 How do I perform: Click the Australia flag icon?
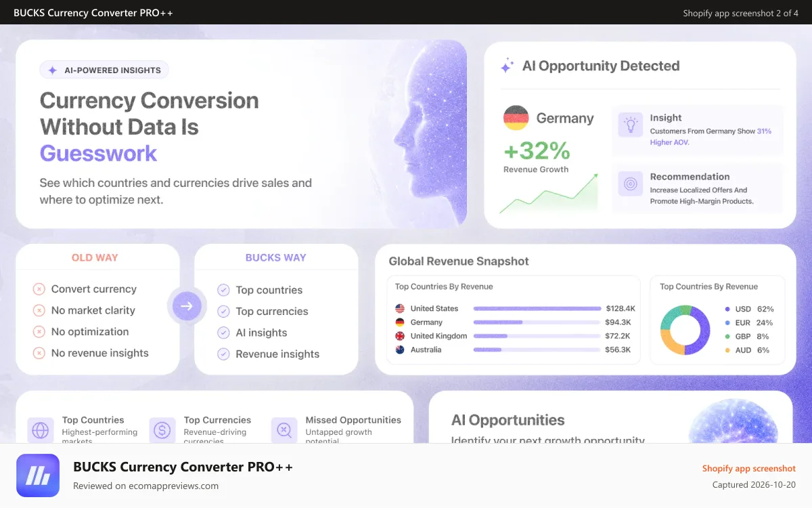pyautogui.click(x=400, y=350)
